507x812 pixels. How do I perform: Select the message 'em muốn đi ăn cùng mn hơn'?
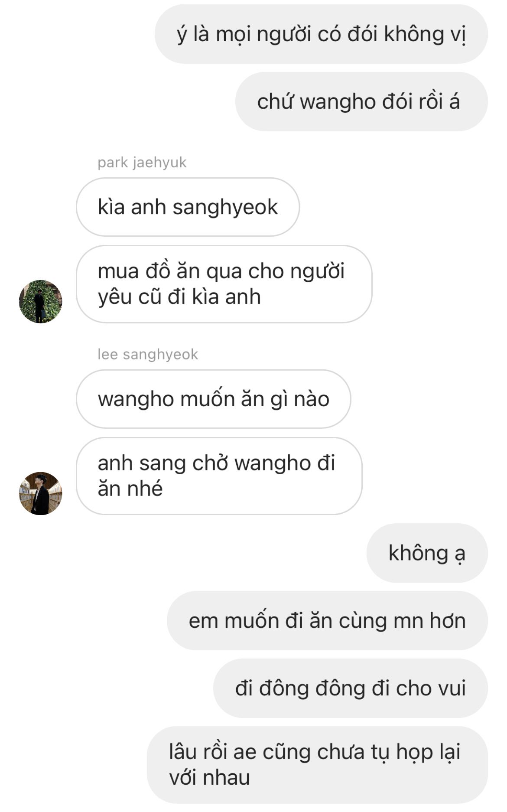click(327, 620)
